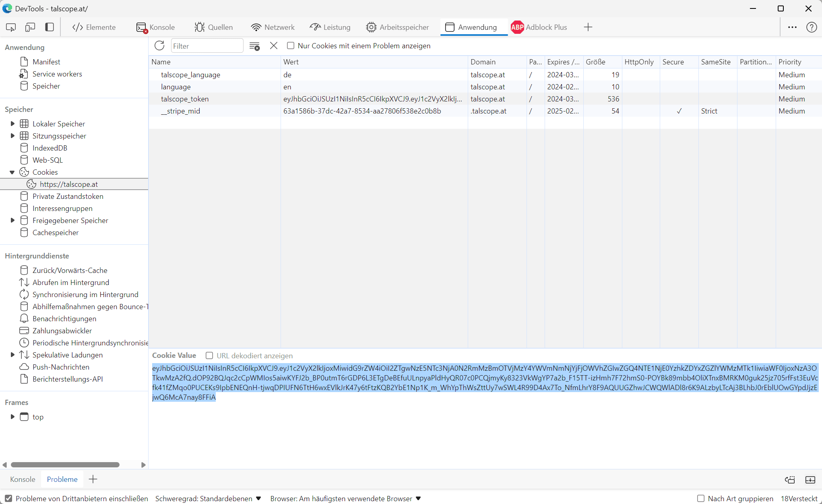Screen dimensions: 822x504
Task: Open the Adblock Plus tab
Action: pos(539,27)
